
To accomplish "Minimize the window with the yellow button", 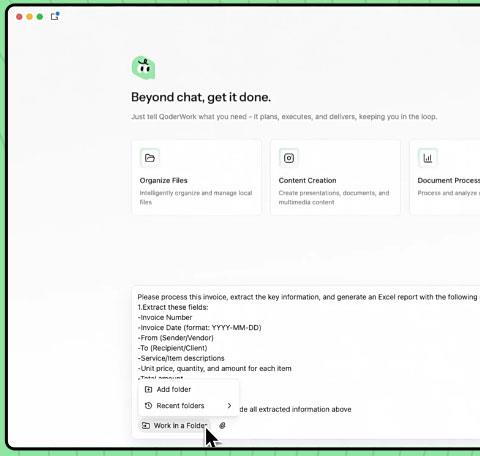I will (x=30, y=17).
